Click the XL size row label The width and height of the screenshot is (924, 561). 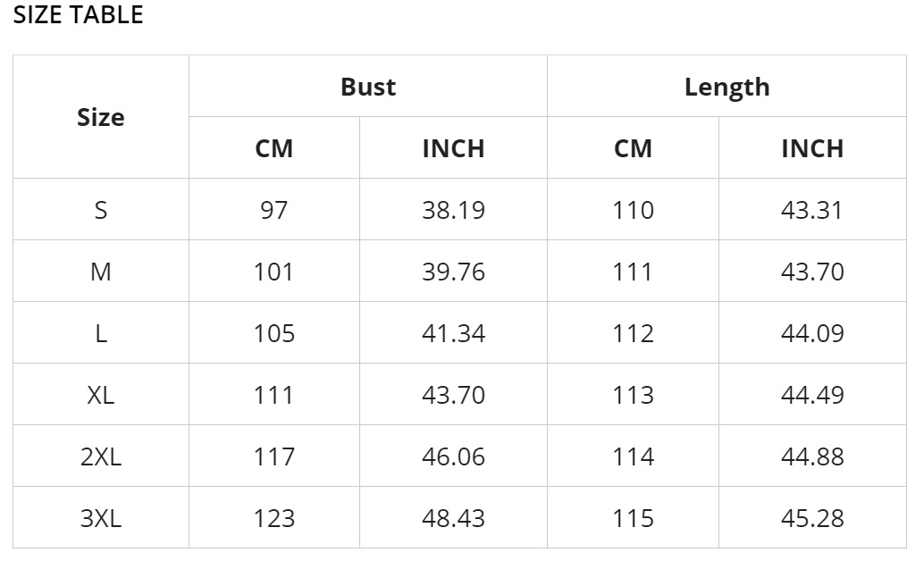pyautogui.click(x=101, y=395)
